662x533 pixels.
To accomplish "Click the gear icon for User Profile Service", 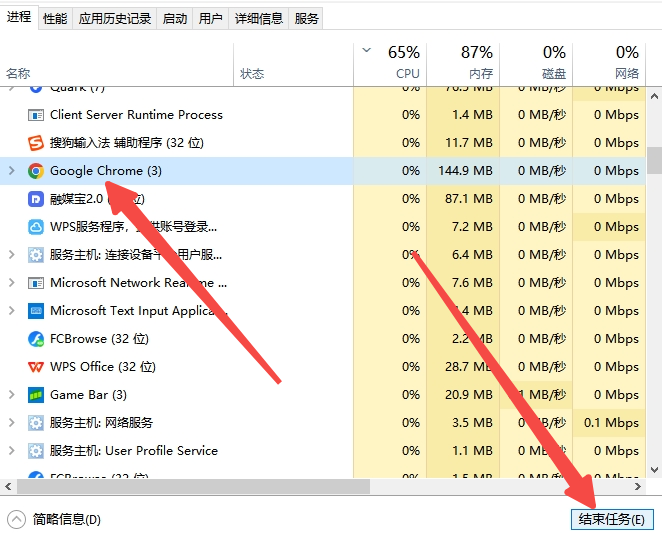I will pos(36,451).
